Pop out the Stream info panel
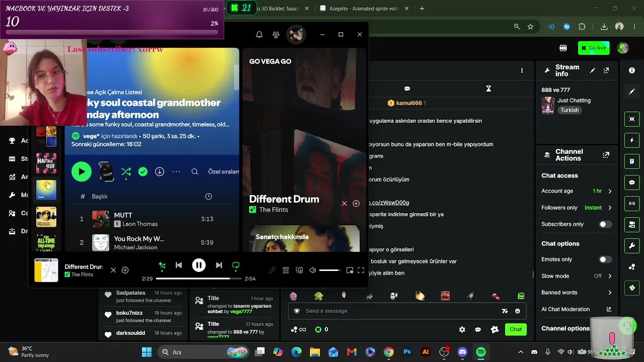This screenshot has width=644, height=362. 606,71
